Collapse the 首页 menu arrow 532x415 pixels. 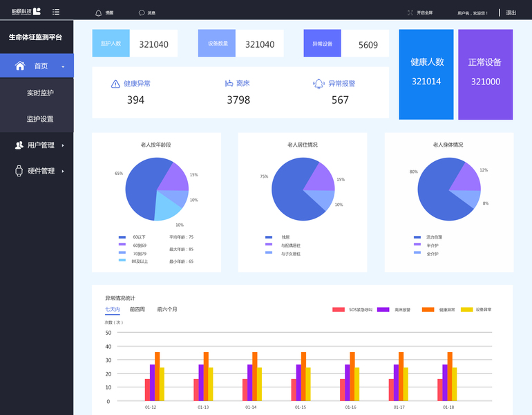point(63,66)
